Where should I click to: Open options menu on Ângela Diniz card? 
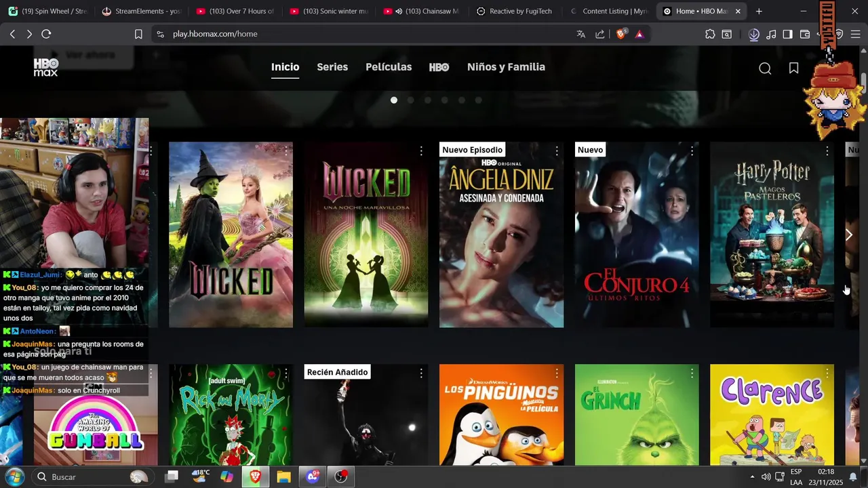click(557, 150)
